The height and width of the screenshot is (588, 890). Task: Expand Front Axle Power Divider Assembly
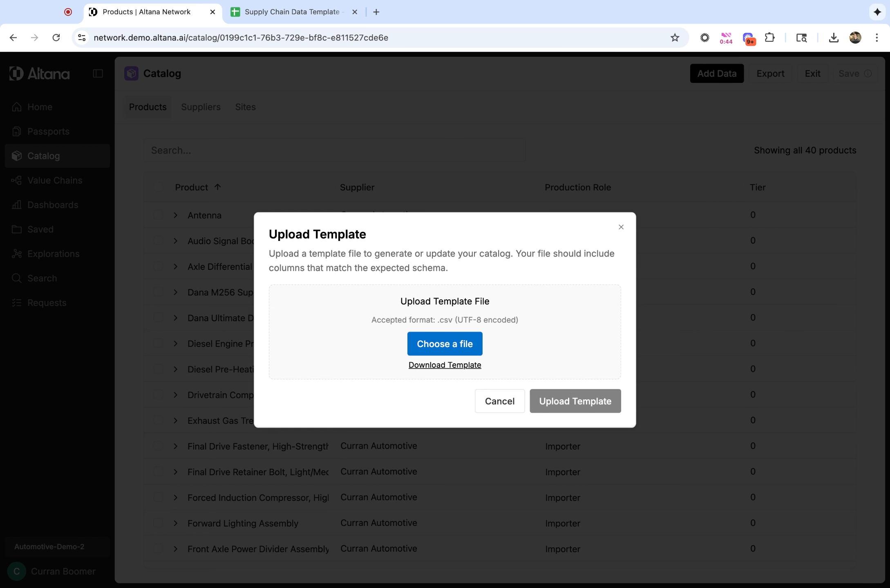tap(176, 549)
